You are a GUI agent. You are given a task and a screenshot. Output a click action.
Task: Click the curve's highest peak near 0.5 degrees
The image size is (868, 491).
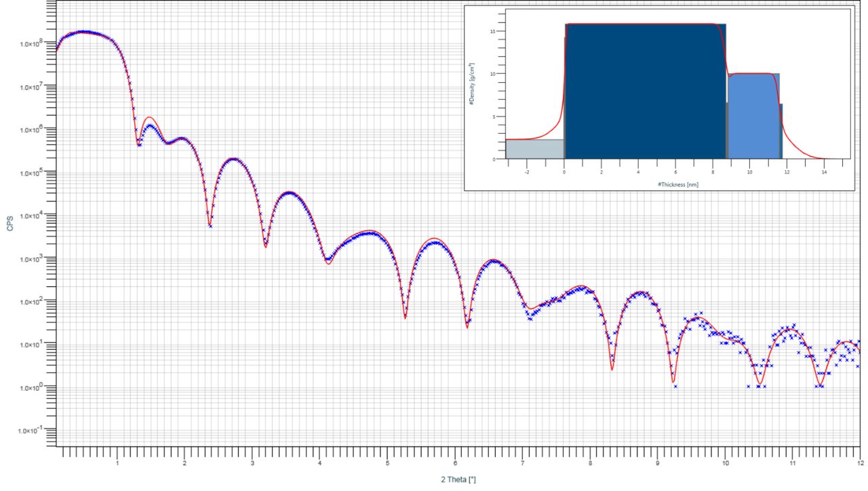pyautogui.click(x=83, y=32)
